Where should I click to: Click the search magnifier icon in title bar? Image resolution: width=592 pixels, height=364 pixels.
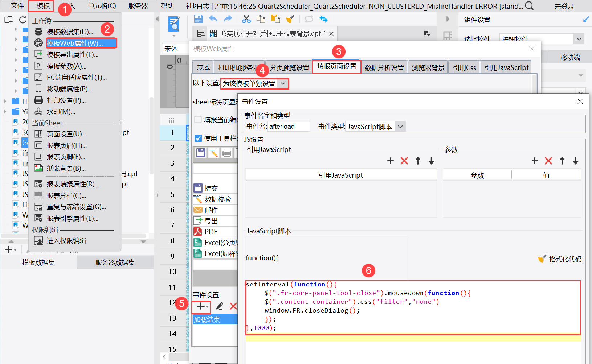(529, 6)
